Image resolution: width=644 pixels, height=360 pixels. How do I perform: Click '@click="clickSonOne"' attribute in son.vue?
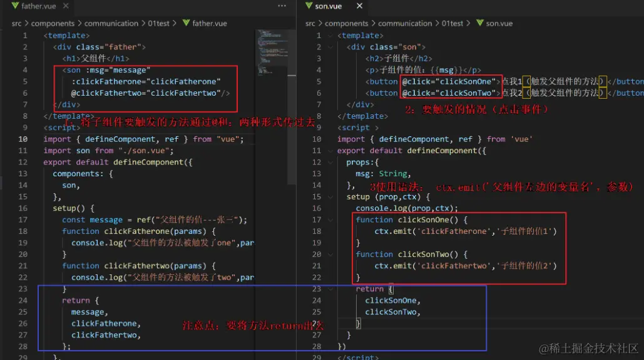[x=449, y=82]
